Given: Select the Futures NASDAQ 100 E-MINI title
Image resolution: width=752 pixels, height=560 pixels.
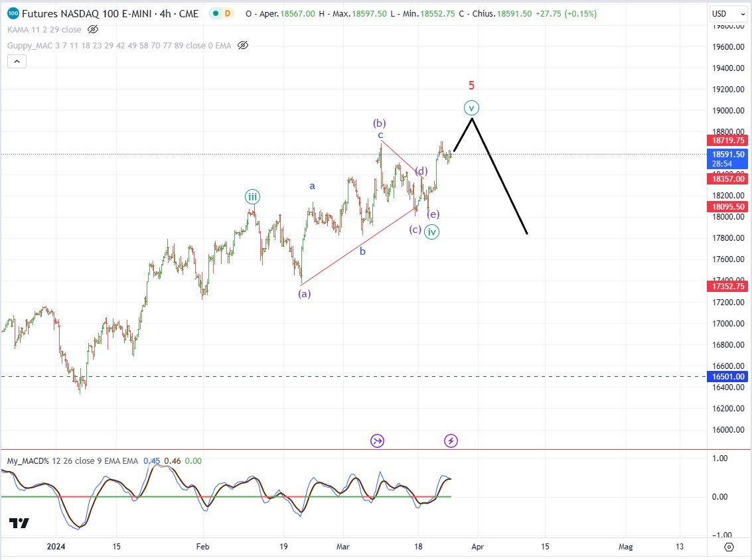Looking at the screenshot, I should (110, 13).
